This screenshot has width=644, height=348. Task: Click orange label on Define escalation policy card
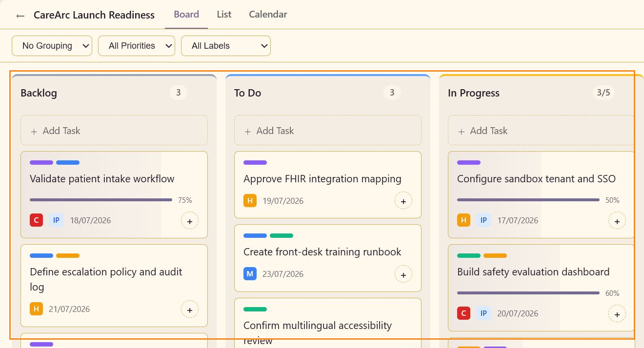[68, 255]
